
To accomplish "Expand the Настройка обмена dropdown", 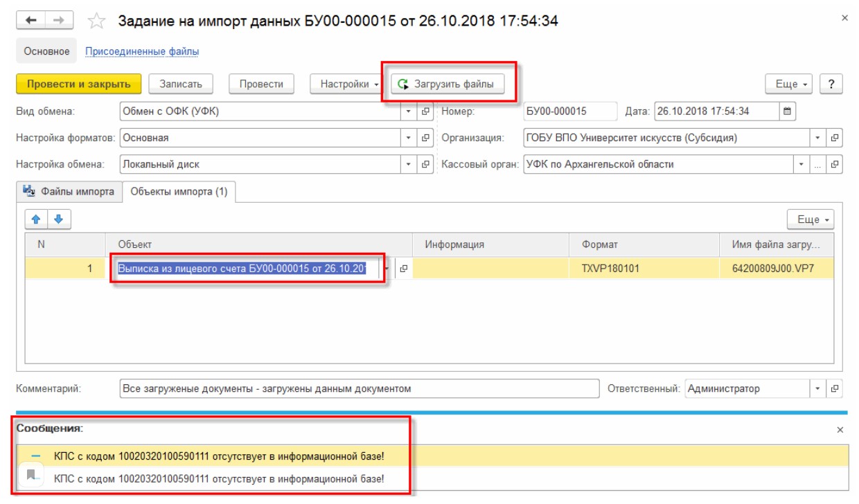I will click(409, 165).
